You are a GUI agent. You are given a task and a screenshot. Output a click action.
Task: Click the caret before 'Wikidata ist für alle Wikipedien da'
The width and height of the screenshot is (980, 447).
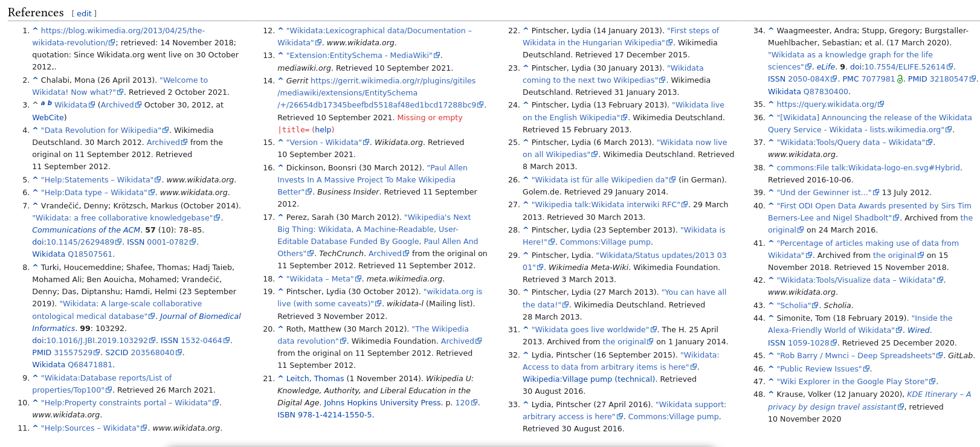tap(526, 179)
